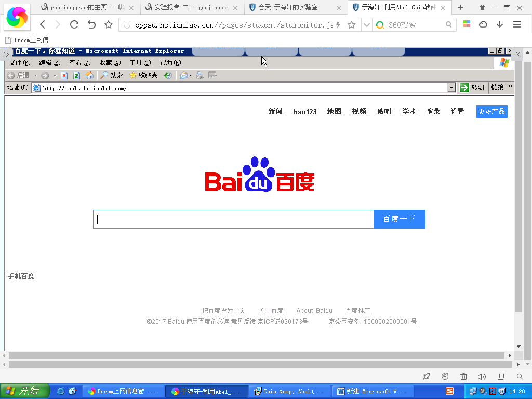
Task: Click Baidu 登录 link
Action: pyautogui.click(x=434, y=111)
